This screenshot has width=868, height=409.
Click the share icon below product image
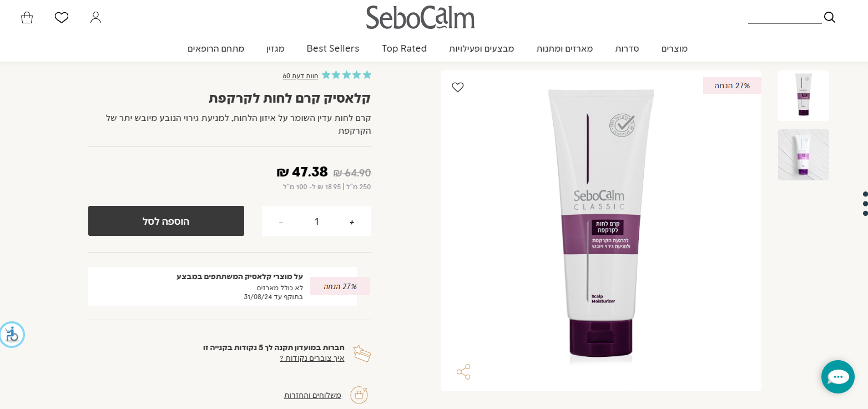pyautogui.click(x=463, y=372)
